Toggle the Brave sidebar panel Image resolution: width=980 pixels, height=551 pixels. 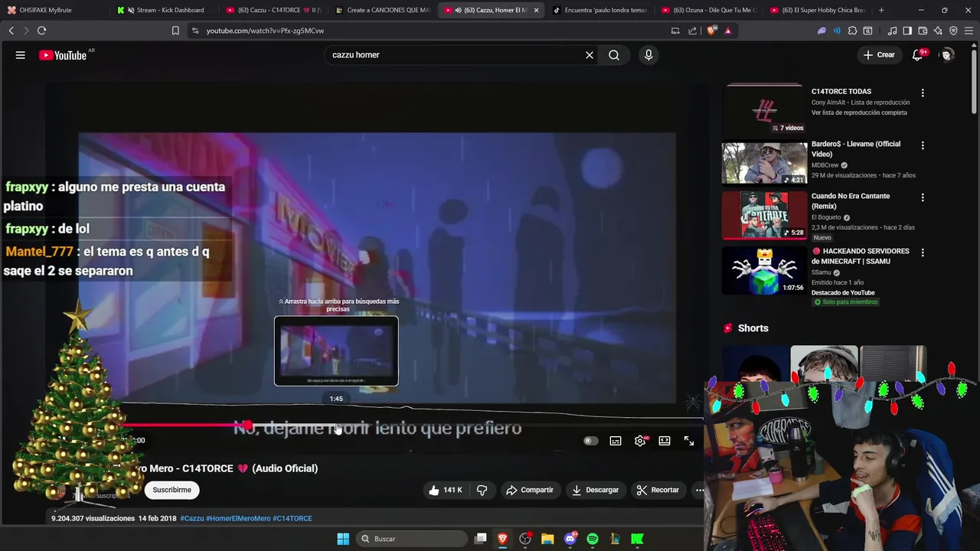pyautogui.click(x=907, y=31)
